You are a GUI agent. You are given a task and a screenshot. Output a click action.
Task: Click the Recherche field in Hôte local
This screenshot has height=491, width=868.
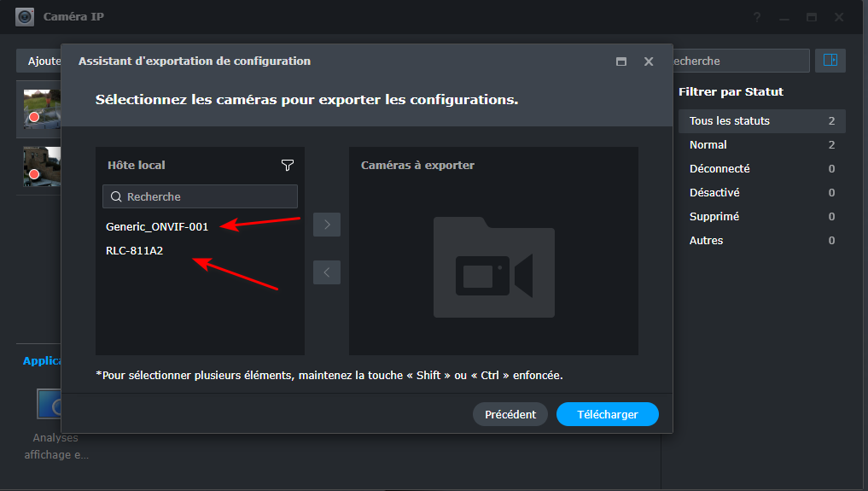[201, 196]
